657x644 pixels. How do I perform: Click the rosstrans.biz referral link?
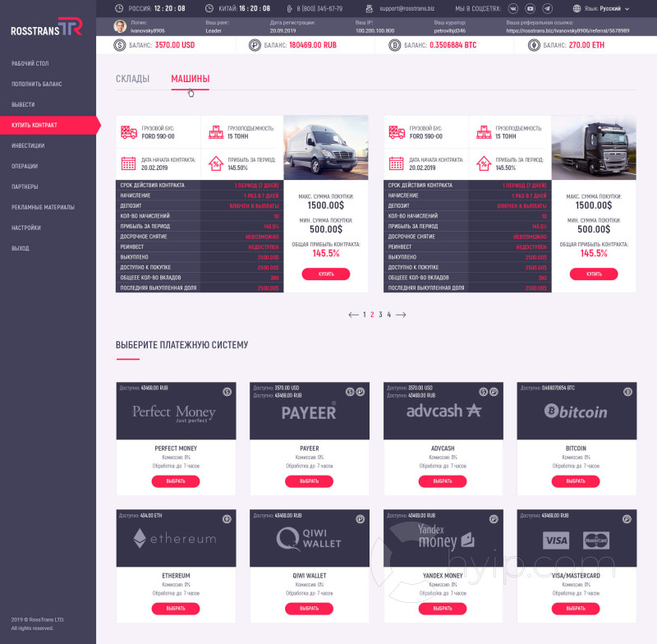(x=567, y=30)
